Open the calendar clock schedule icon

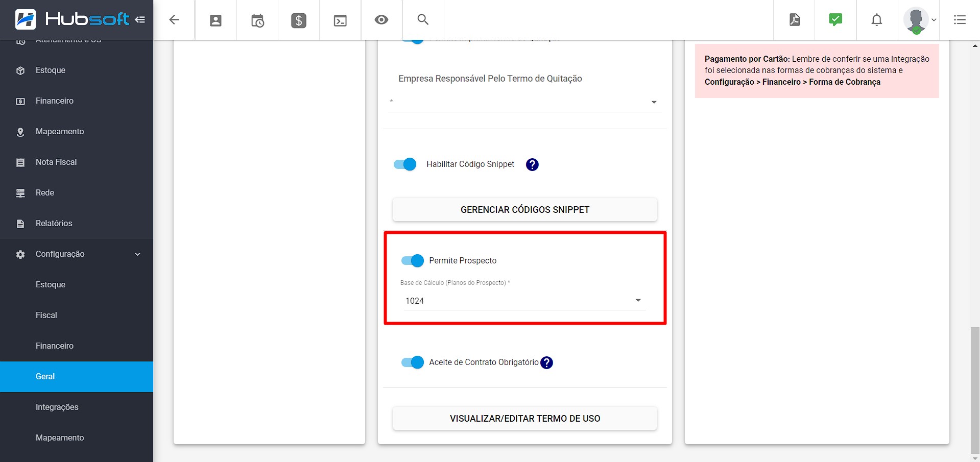click(x=257, y=20)
